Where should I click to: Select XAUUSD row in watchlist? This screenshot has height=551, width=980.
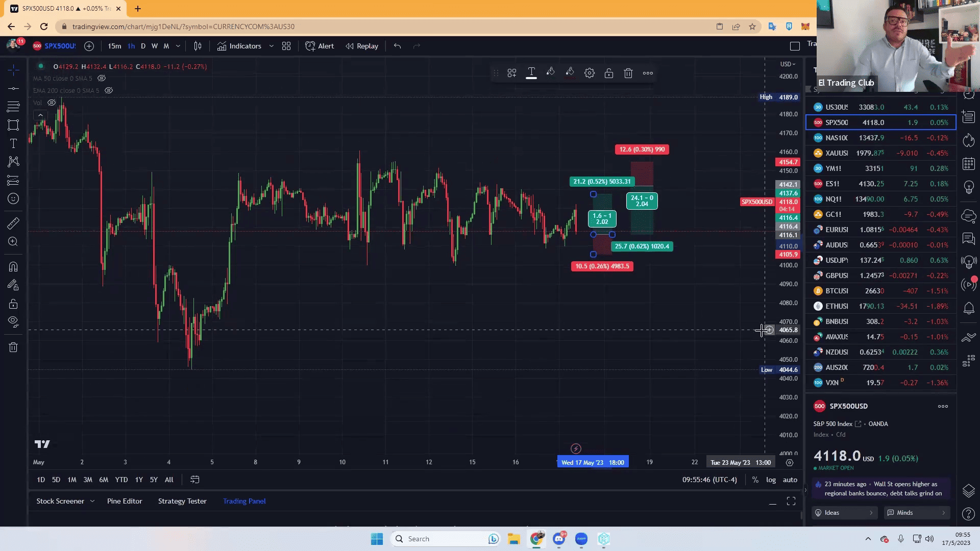[x=881, y=153]
